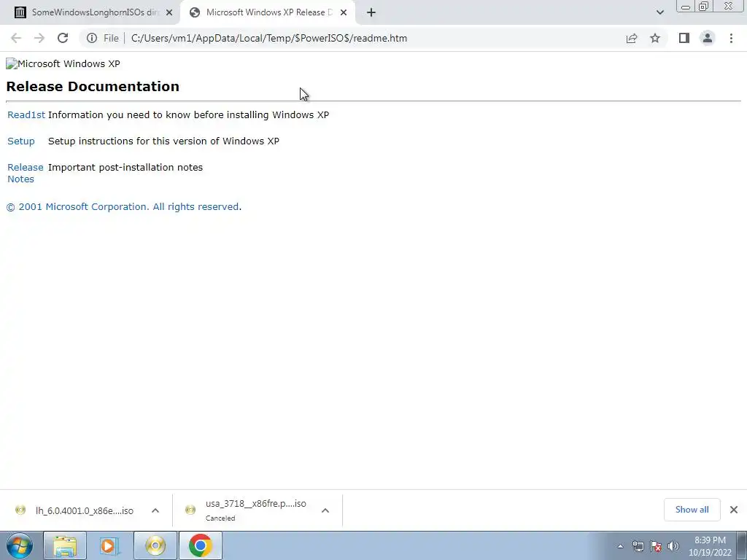Expand options for the usa_3718 download

point(325,510)
